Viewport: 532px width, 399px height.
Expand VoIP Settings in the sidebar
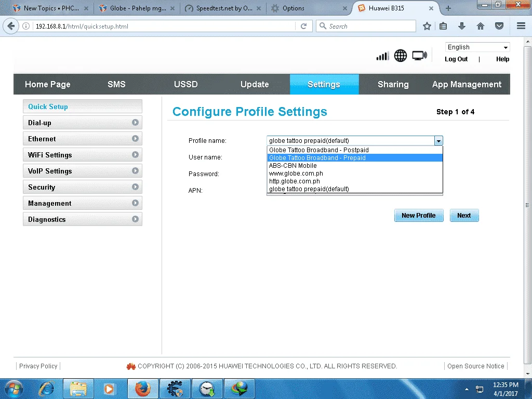point(83,170)
